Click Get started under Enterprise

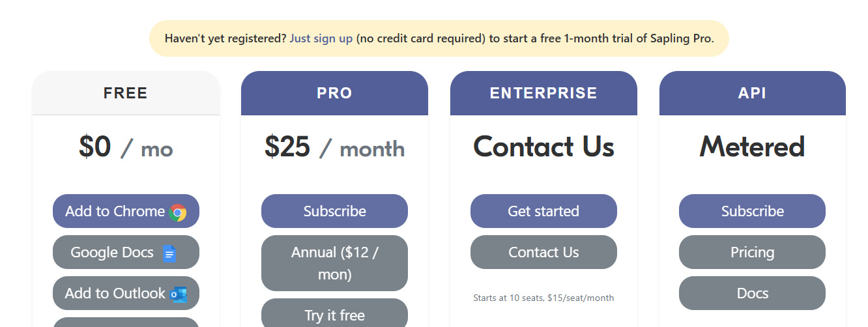pyautogui.click(x=543, y=211)
